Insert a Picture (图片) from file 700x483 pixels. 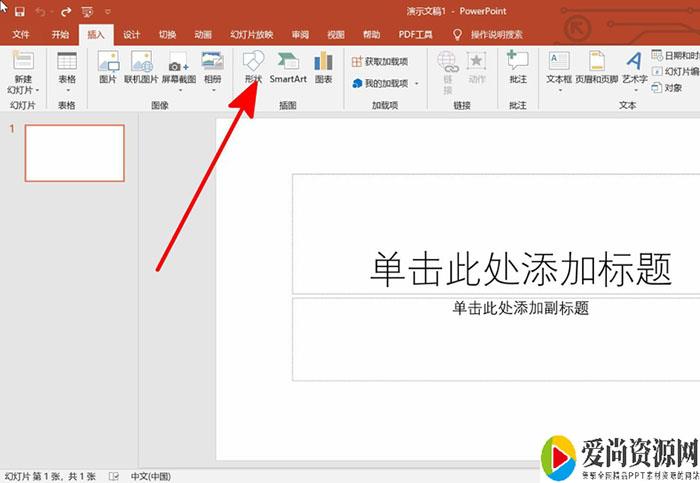tap(108, 66)
